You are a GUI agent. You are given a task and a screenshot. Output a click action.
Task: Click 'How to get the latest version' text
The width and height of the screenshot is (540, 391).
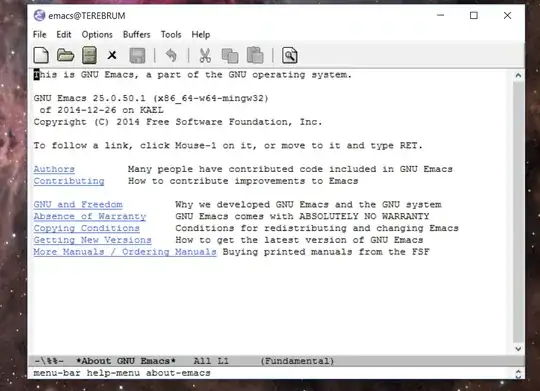[x=299, y=240]
